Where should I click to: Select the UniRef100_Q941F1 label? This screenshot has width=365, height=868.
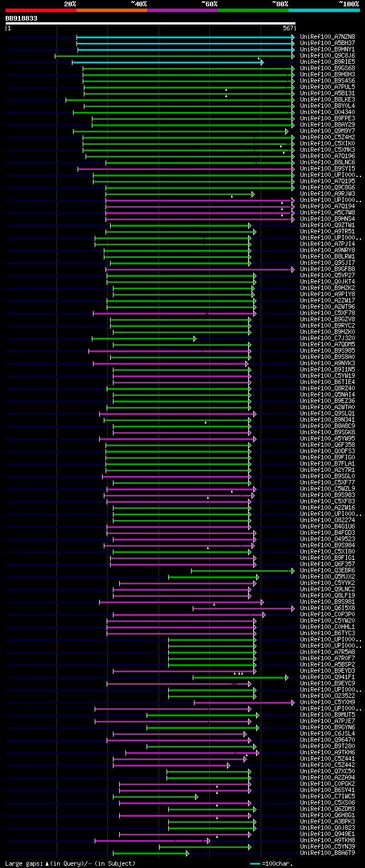(327, 677)
